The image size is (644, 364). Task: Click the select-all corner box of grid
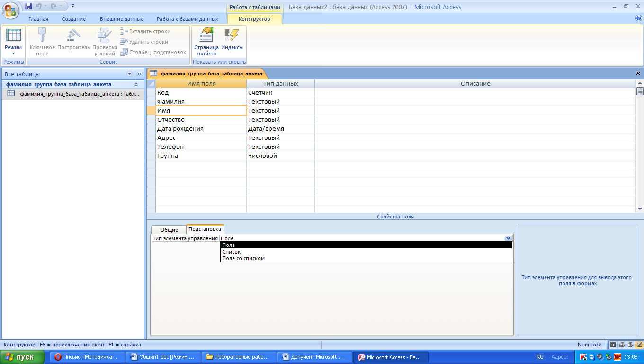151,83
